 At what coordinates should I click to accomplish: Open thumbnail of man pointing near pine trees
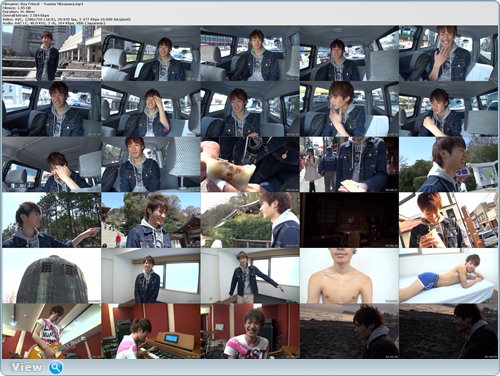(52, 220)
